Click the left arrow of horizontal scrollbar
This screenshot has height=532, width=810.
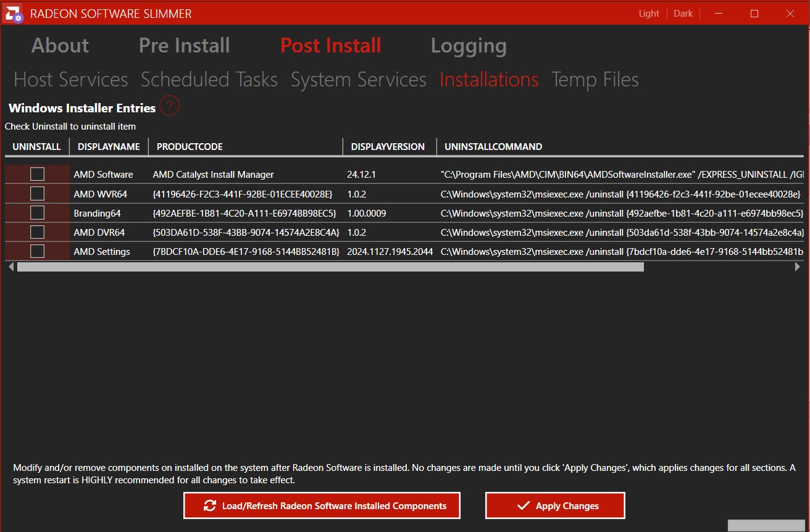10,267
